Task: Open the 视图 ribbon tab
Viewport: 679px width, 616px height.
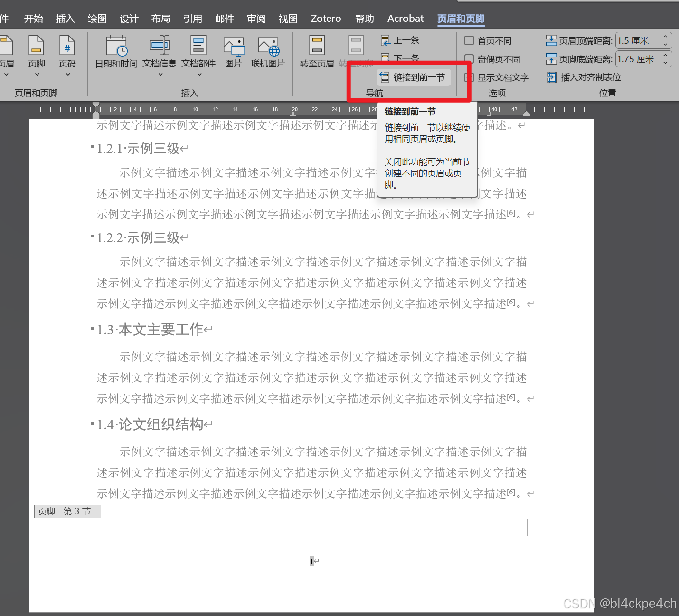Action: click(x=288, y=19)
